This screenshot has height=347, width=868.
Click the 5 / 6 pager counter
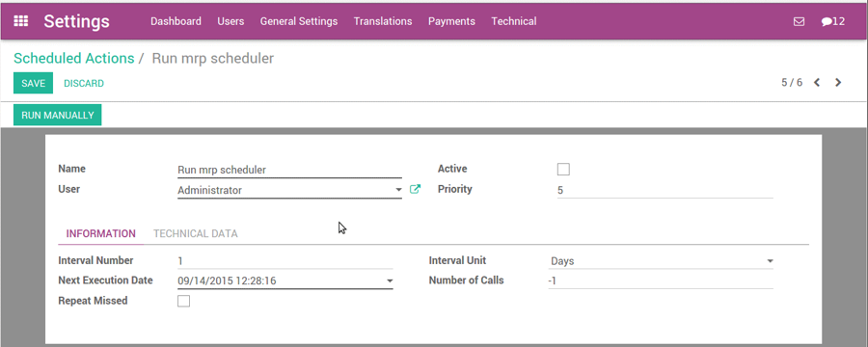792,83
